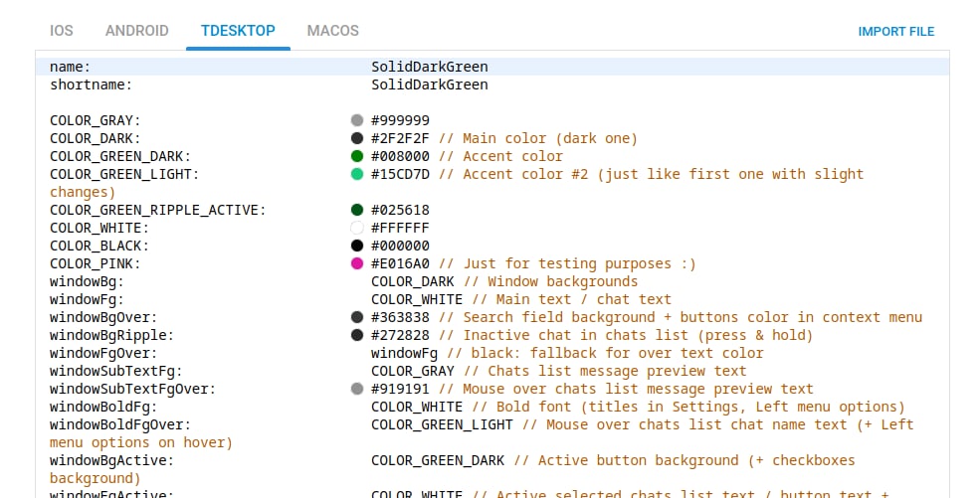Switch to the IOS tab
Viewport: 980px width, 498px height.
click(x=62, y=31)
